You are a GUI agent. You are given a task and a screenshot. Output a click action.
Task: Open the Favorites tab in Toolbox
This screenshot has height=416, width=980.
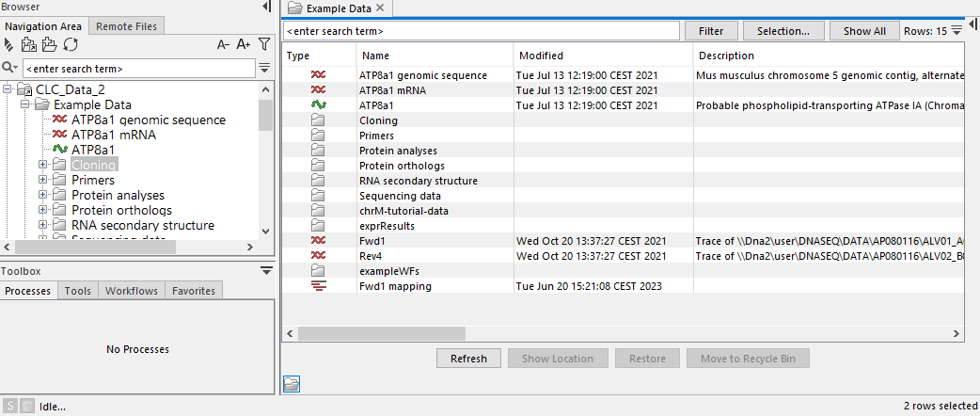(193, 291)
